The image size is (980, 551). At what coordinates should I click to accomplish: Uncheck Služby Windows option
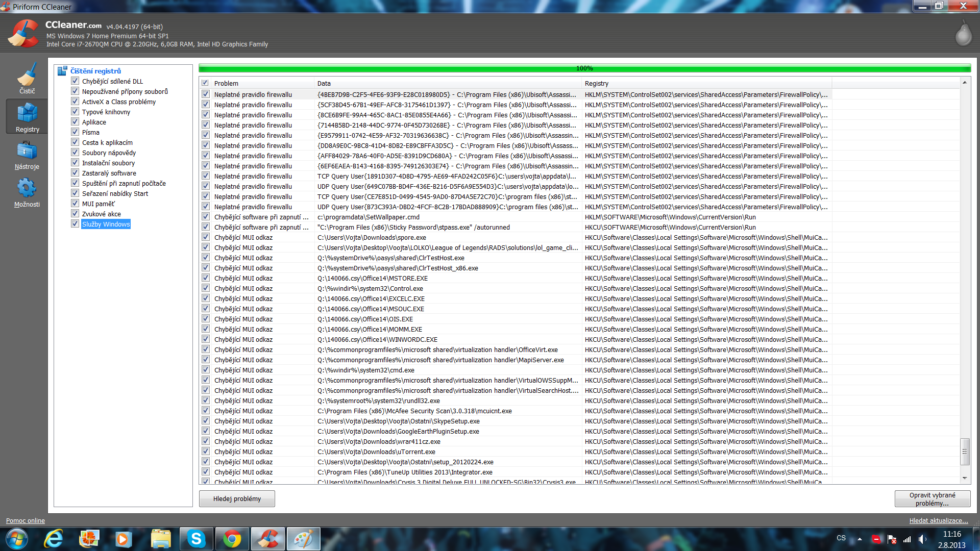75,224
